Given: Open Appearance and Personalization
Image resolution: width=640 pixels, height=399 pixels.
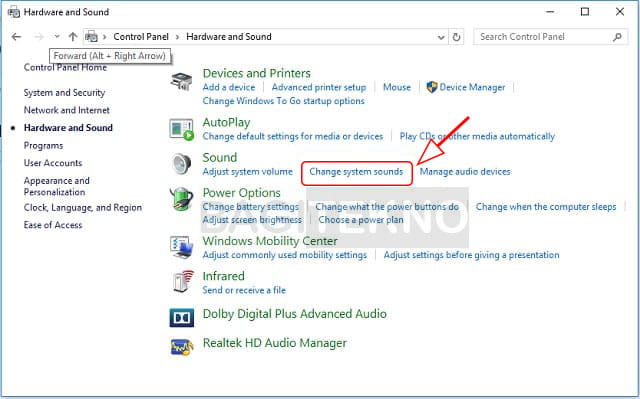Looking at the screenshot, I should (56, 186).
